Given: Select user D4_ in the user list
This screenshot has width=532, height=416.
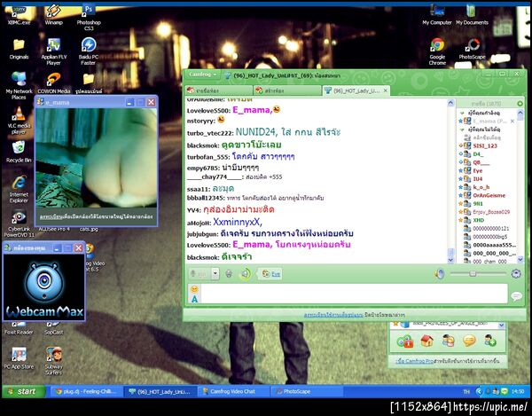Looking at the screenshot, I should (478, 154).
